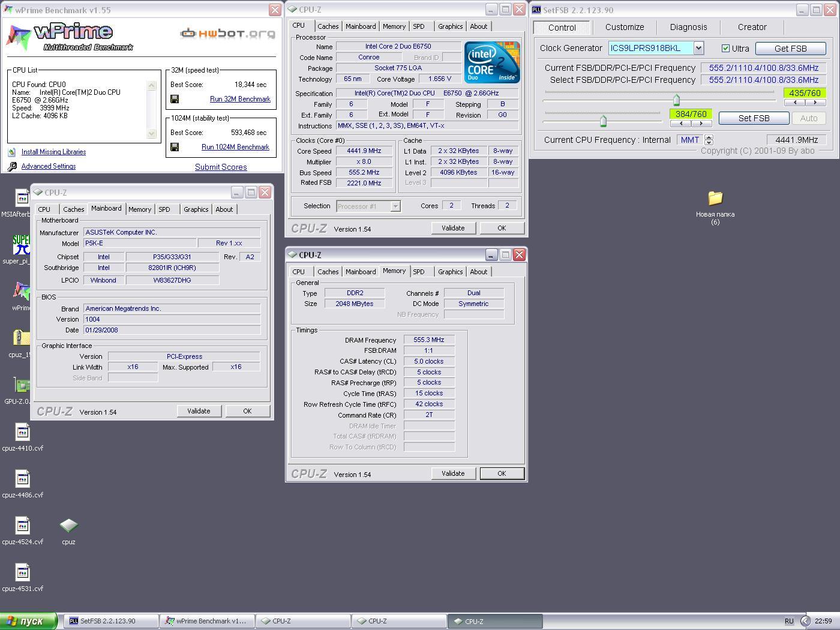This screenshot has height=630, width=840.
Task: Switch to SetFSB 2.2.123.90 taskbar button
Action: coord(111,621)
